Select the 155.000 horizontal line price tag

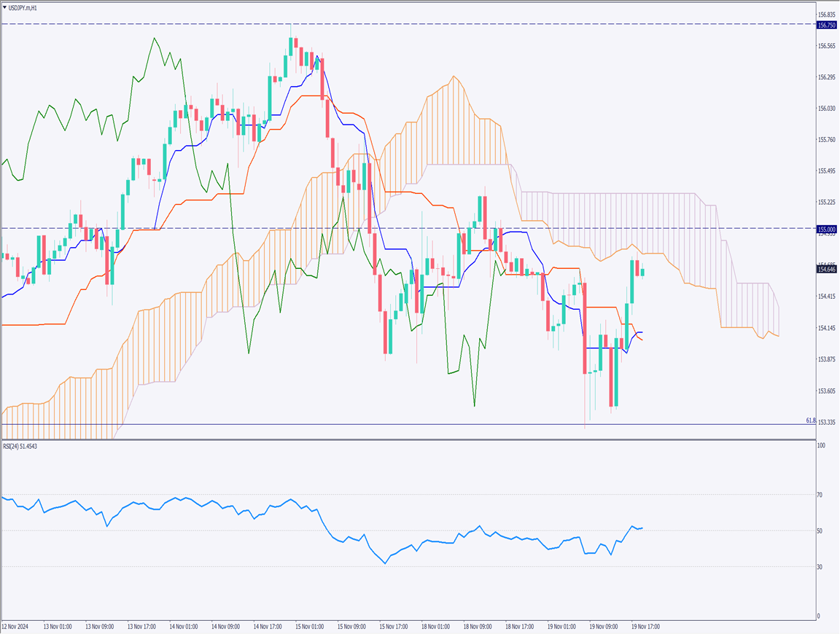click(827, 229)
